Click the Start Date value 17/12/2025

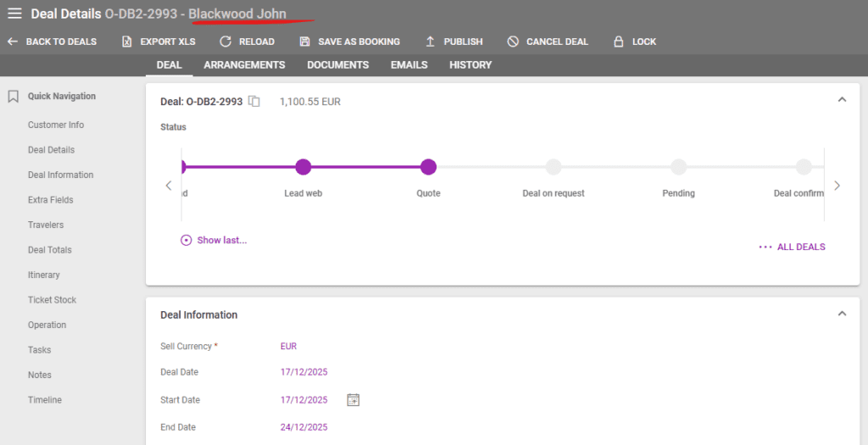(x=304, y=399)
